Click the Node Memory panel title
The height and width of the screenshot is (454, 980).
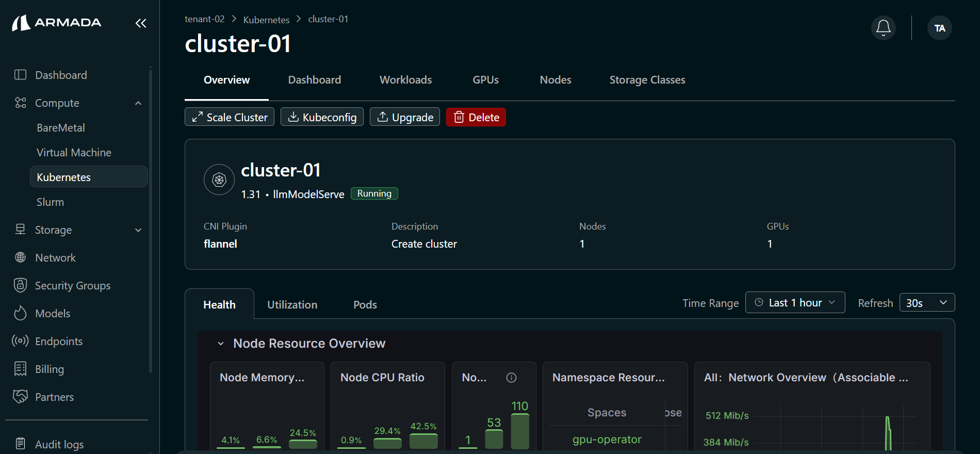(x=262, y=378)
